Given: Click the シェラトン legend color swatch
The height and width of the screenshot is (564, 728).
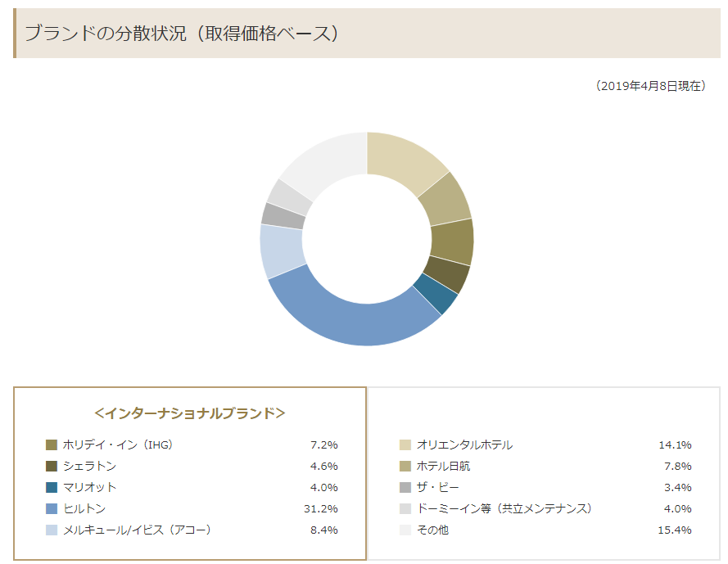Looking at the screenshot, I should [x=52, y=466].
